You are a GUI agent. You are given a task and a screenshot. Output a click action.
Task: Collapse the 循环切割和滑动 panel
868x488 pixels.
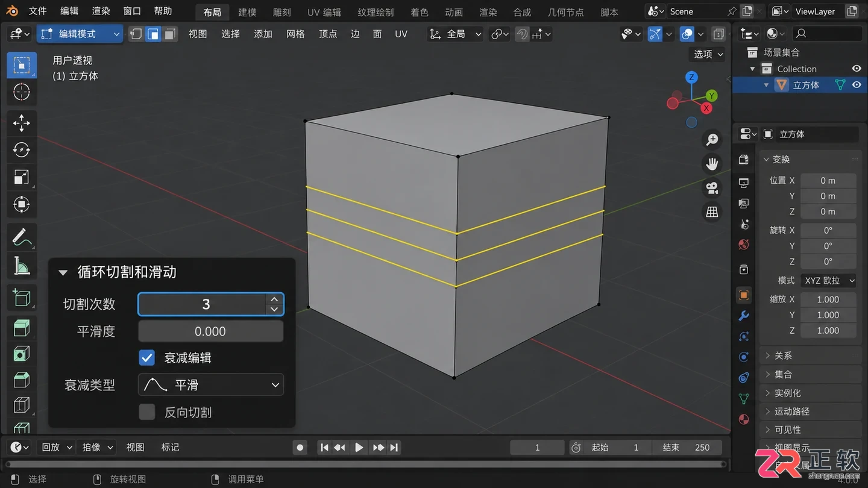(63, 272)
